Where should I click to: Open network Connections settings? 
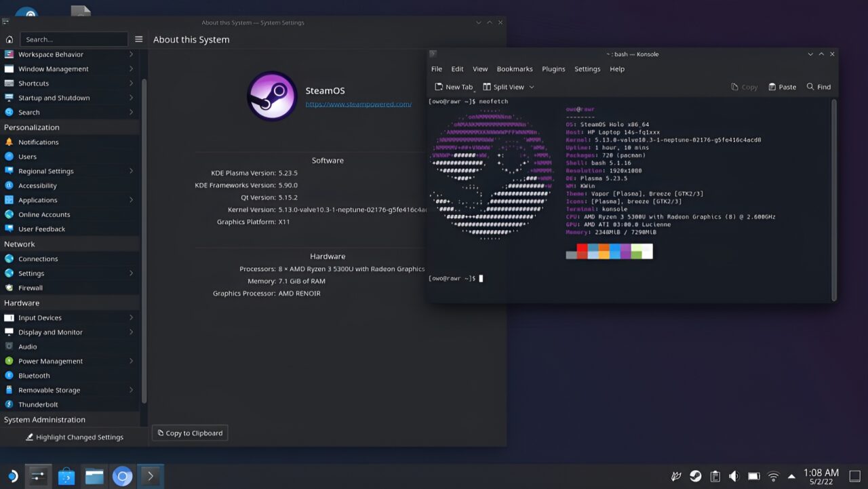[69, 258]
